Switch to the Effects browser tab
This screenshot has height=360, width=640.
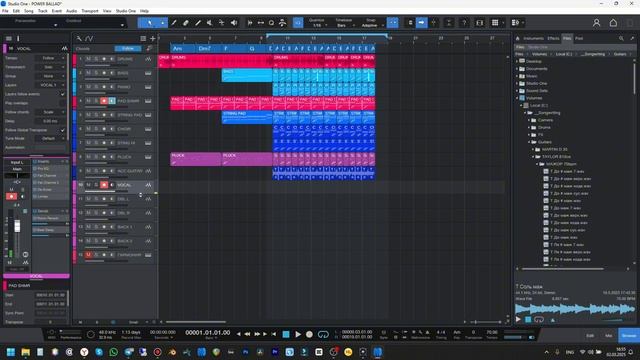point(553,38)
